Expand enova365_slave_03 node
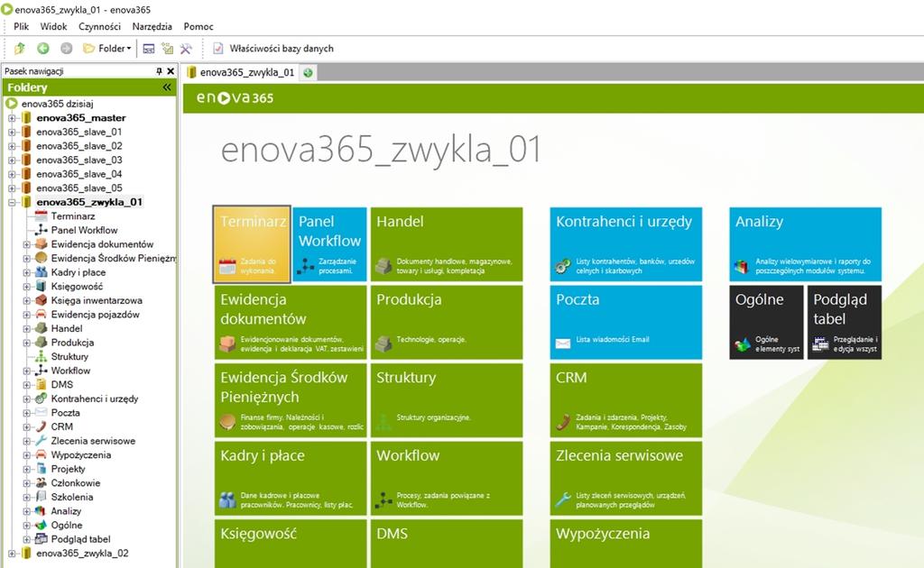 tap(11, 160)
